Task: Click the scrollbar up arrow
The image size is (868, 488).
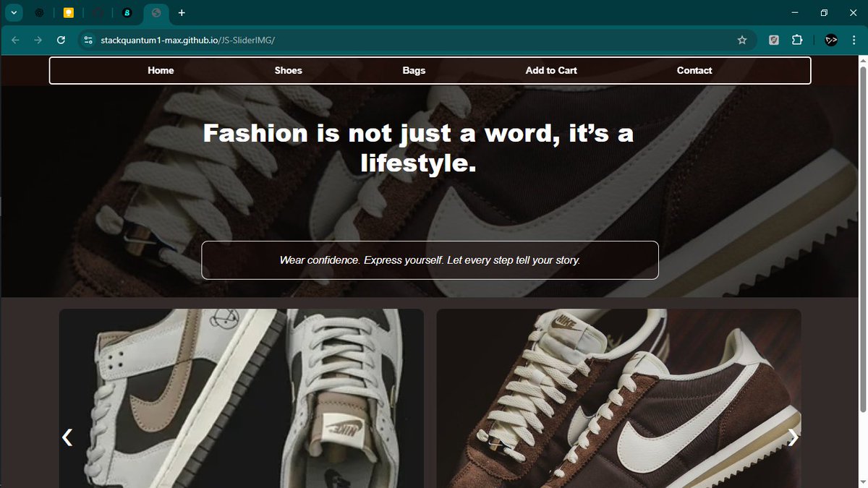Action: click(862, 60)
